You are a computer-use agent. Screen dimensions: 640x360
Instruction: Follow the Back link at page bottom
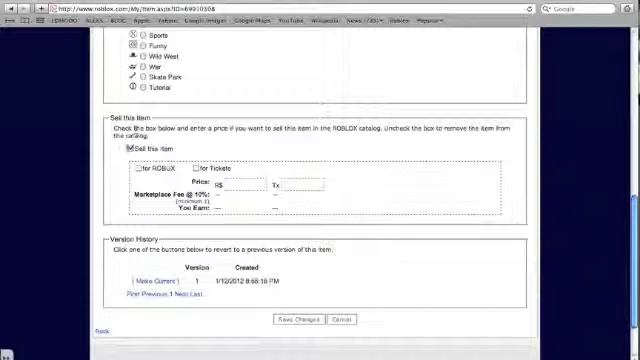(102, 331)
